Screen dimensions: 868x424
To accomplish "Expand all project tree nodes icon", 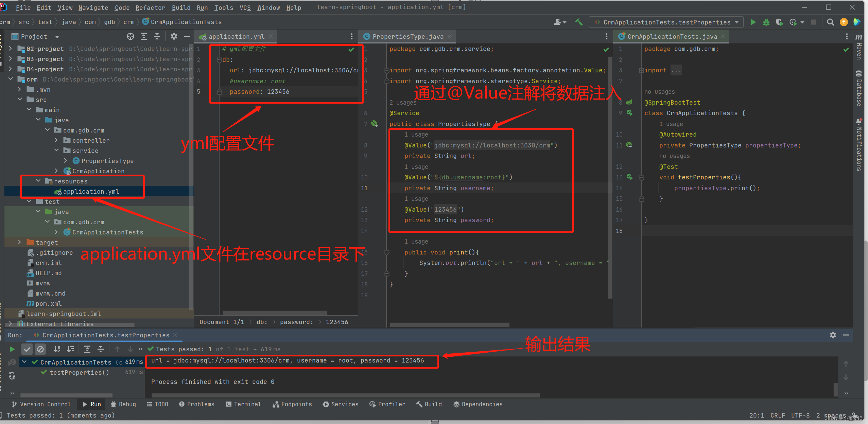I will point(144,36).
